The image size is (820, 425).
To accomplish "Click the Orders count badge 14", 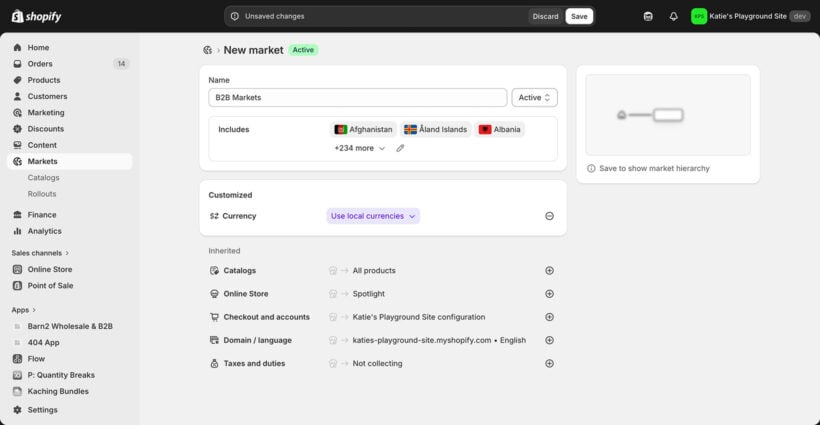I will coord(121,64).
